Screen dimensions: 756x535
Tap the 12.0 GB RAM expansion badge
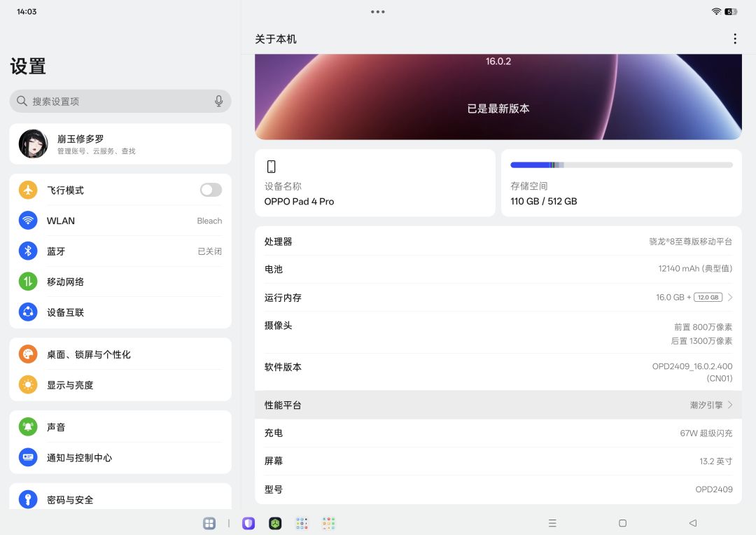[708, 297]
